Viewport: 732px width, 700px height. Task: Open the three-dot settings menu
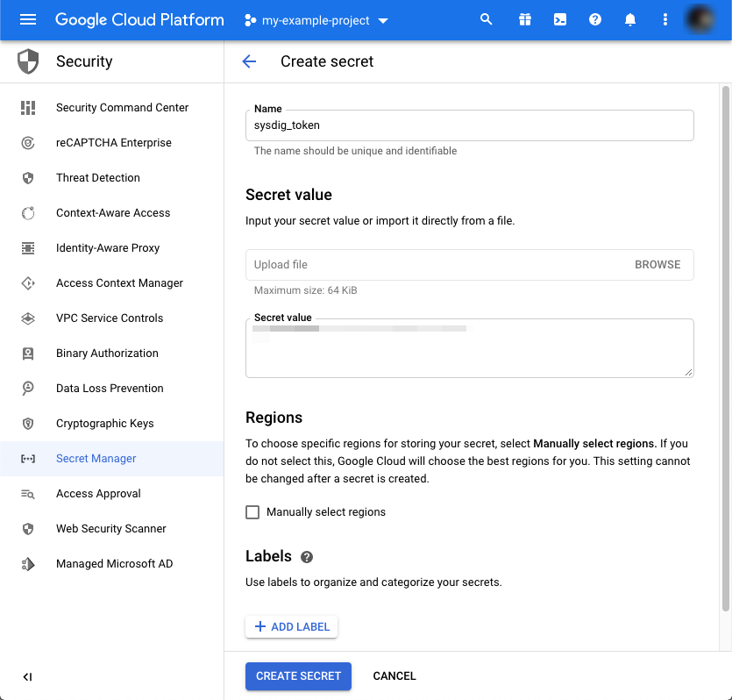664,19
